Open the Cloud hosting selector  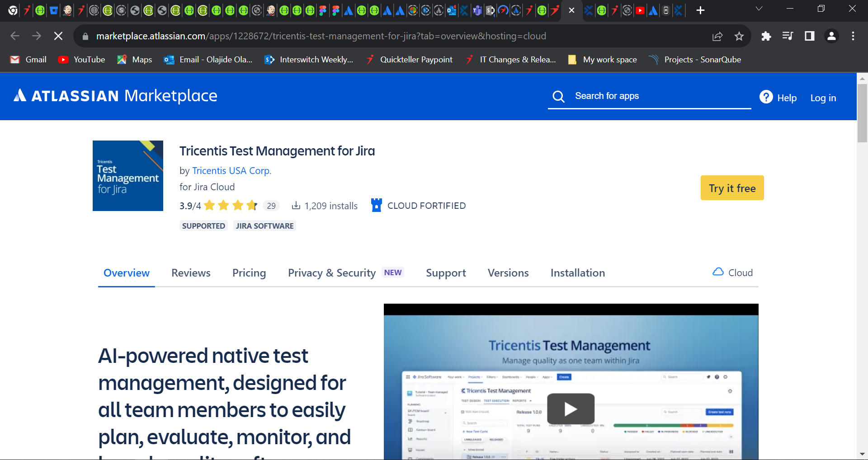click(732, 272)
